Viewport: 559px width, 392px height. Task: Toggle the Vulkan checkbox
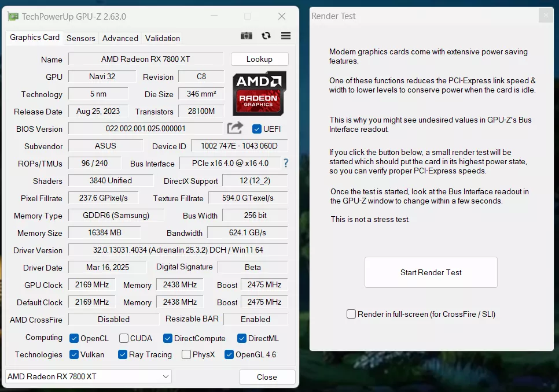pos(74,354)
